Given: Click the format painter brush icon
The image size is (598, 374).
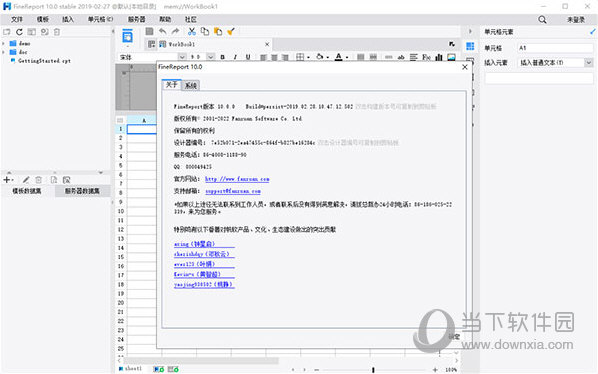Looking at the screenshot, I should point(231,32).
